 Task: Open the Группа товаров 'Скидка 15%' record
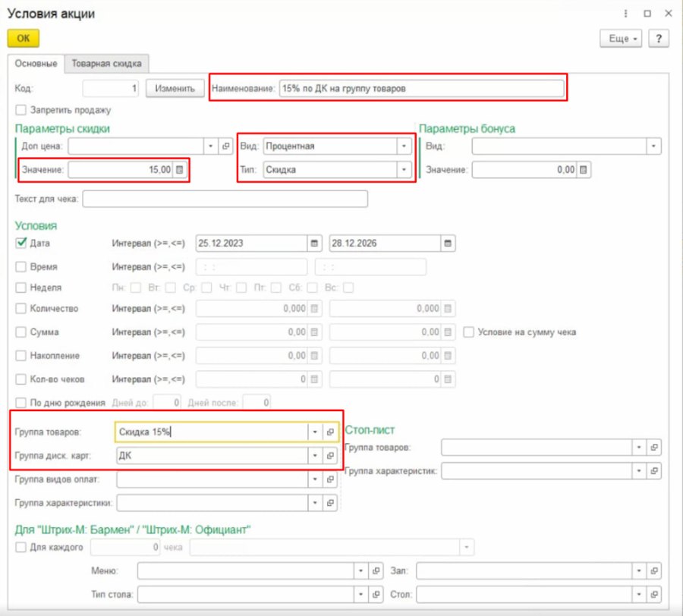(x=330, y=432)
